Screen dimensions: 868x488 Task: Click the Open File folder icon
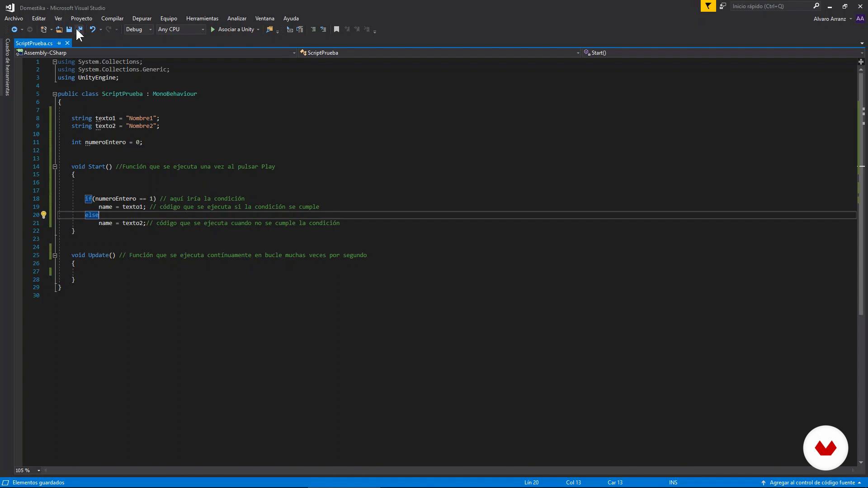click(x=59, y=29)
